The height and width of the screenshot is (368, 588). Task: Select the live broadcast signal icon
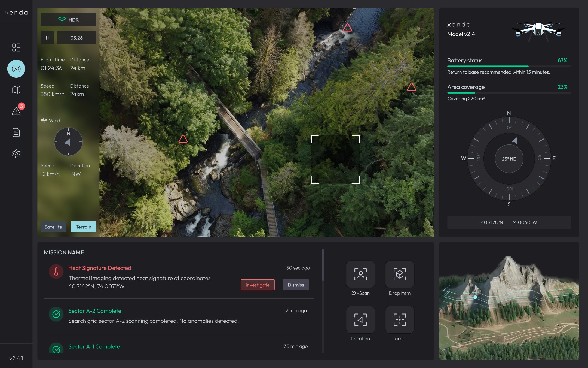point(16,69)
